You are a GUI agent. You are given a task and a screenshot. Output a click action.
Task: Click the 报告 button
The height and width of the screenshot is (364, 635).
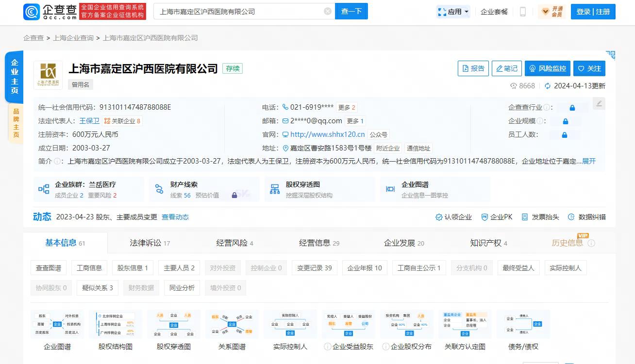click(473, 68)
